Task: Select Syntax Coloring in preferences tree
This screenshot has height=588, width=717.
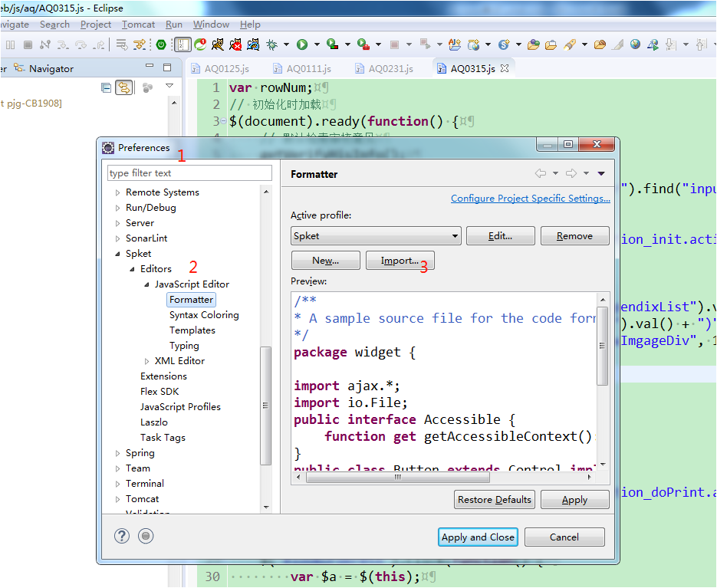Action: pos(204,315)
